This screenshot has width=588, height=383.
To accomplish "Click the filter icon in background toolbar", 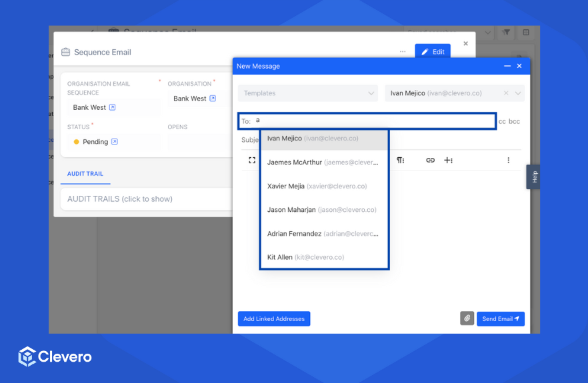I will pyautogui.click(x=506, y=33).
